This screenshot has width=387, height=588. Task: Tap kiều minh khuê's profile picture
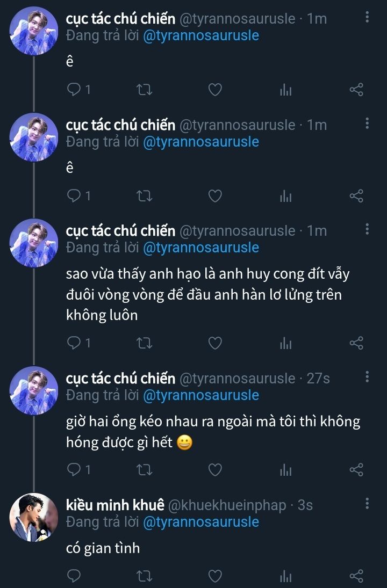(33, 517)
